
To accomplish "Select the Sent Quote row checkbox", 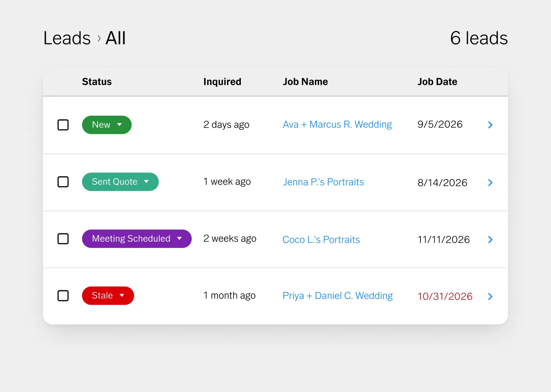I will [63, 182].
